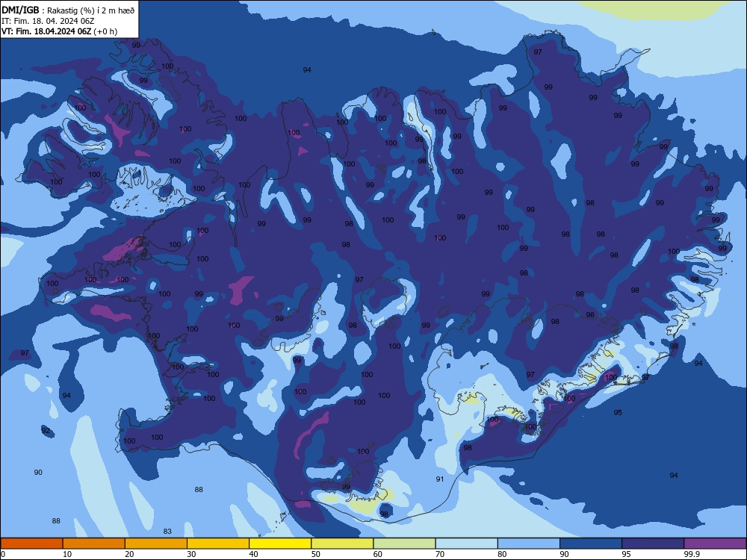Pick the pale yellow-green 50–60 legend swatch

(343, 544)
